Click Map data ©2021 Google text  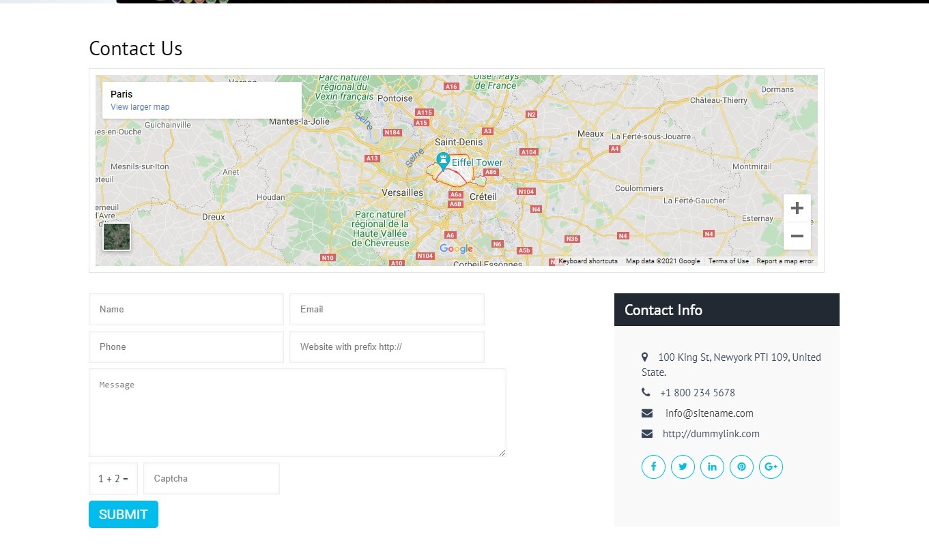(x=663, y=261)
